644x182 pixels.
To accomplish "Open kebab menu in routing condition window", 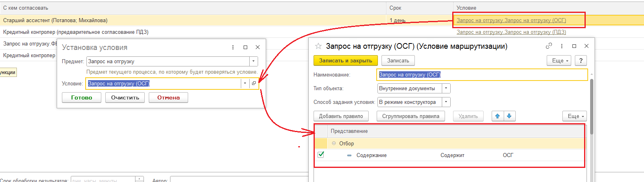I will pos(562,46).
